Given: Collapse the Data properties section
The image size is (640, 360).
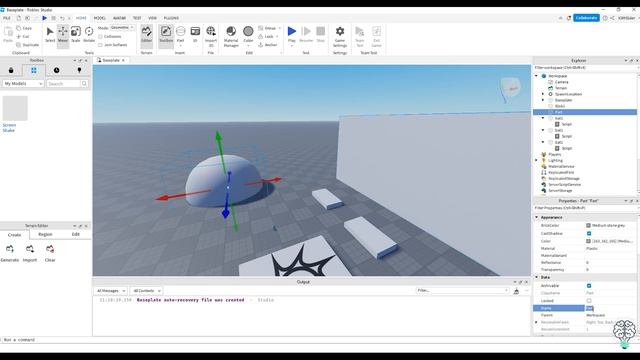Looking at the screenshot, I should [x=537, y=277].
